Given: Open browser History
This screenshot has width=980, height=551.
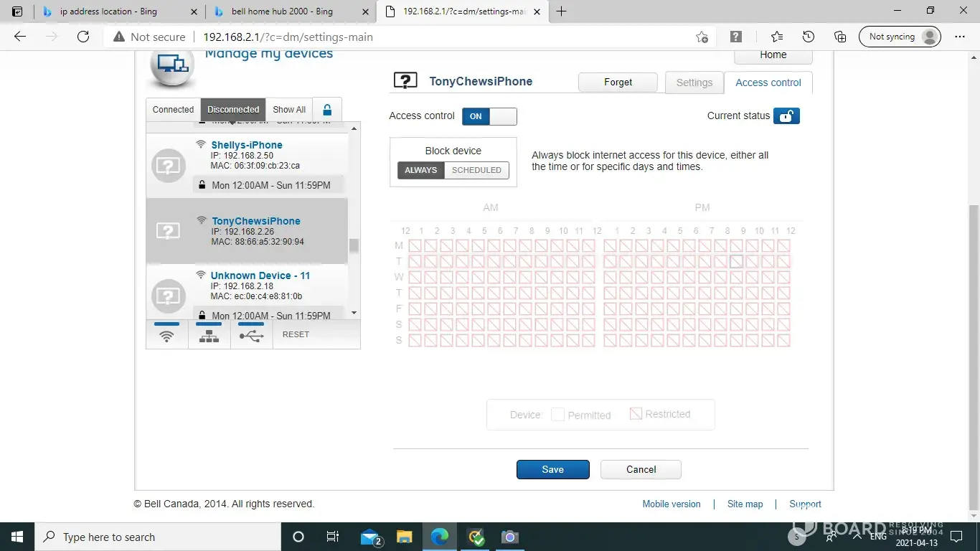Looking at the screenshot, I should coord(809,37).
